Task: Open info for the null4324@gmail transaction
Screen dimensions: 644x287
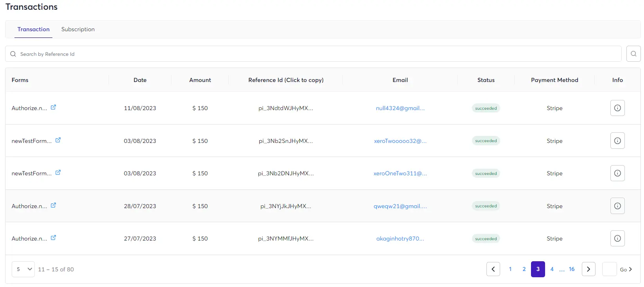Action: 617,108
